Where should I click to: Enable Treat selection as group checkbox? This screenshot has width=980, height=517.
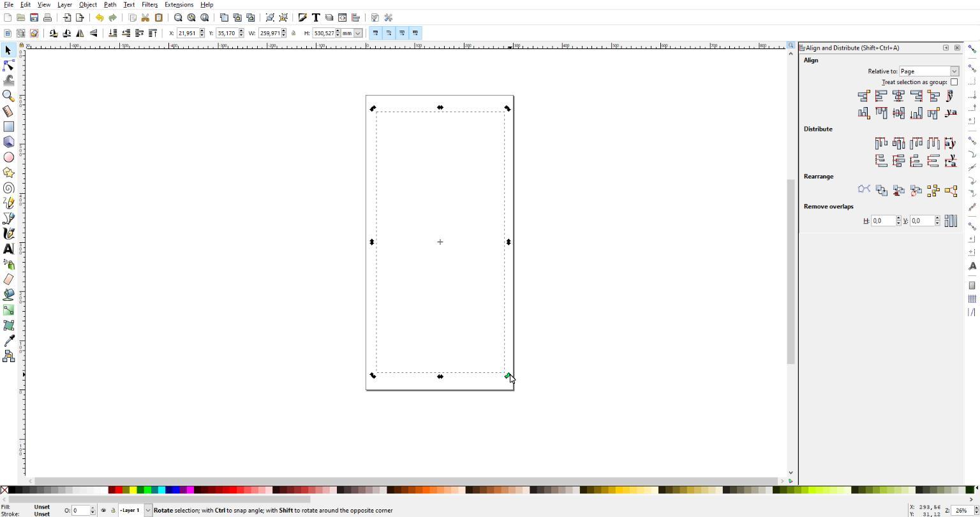tap(954, 82)
